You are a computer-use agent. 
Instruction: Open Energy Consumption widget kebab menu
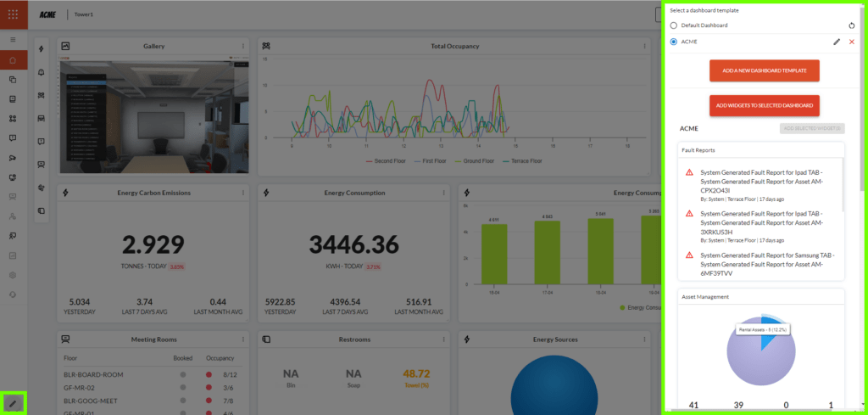[x=443, y=193]
